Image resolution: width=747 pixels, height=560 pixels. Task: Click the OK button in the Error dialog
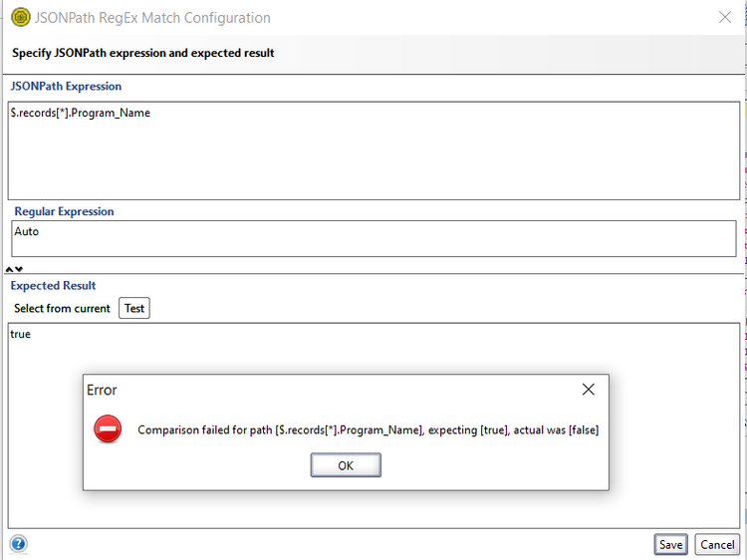click(346, 465)
